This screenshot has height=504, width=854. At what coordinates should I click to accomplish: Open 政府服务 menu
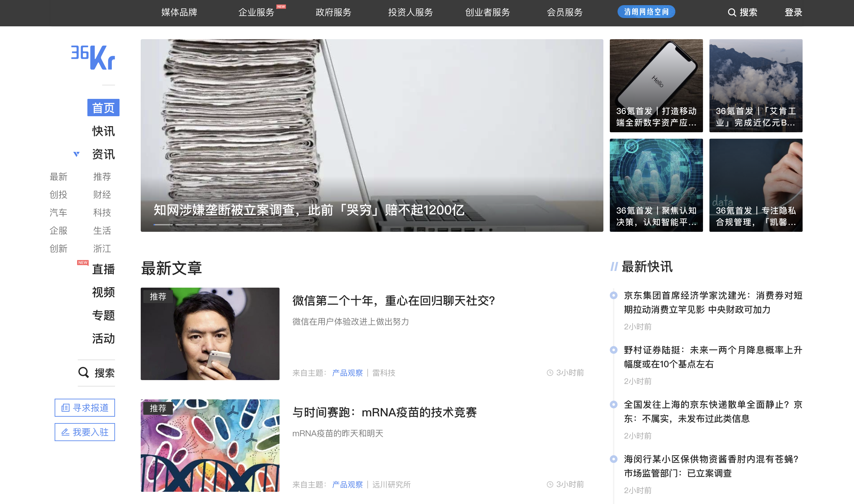(x=334, y=13)
